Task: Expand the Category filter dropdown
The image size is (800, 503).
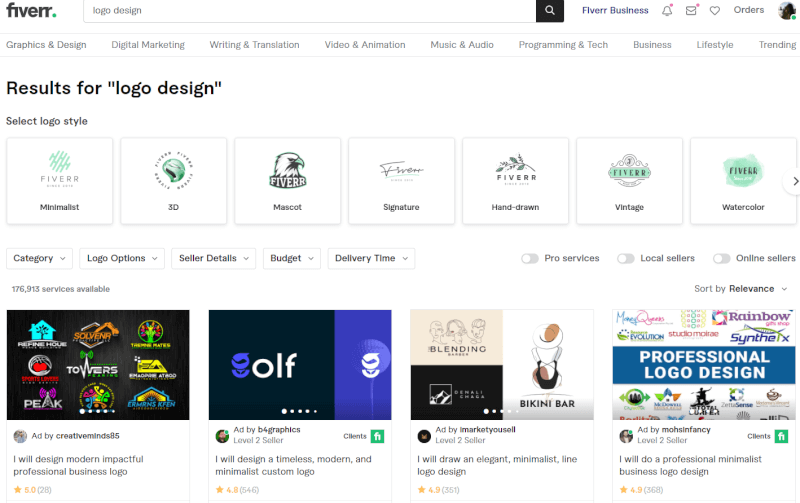Action: click(x=39, y=258)
